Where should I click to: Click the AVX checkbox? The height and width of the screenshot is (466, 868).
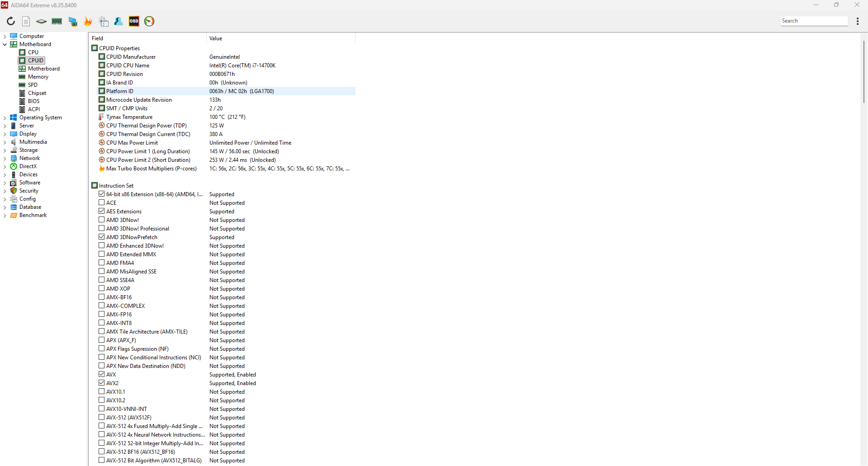click(102, 374)
